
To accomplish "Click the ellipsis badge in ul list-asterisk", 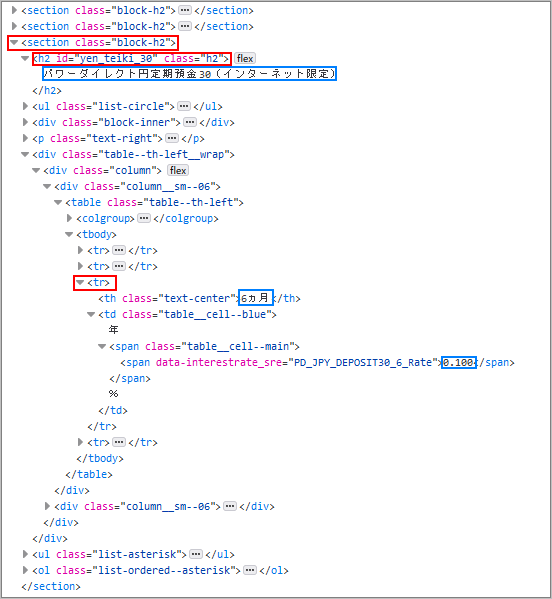I will point(196,554).
